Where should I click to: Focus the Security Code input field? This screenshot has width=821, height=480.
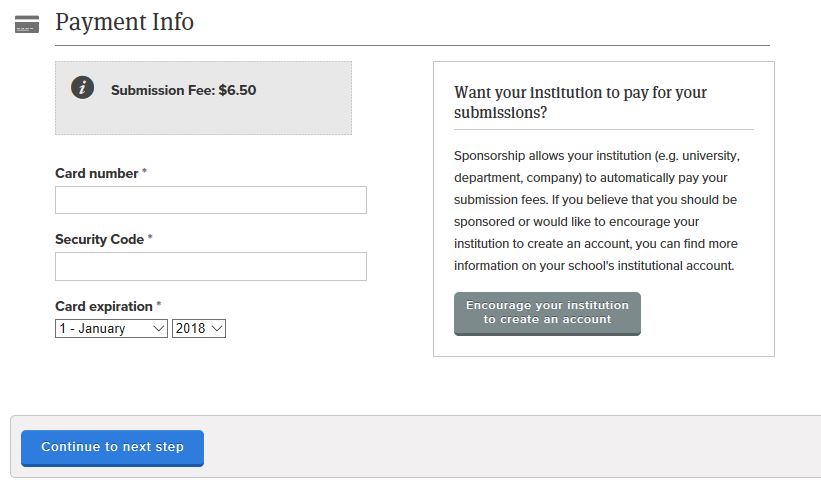[x=210, y=266]
